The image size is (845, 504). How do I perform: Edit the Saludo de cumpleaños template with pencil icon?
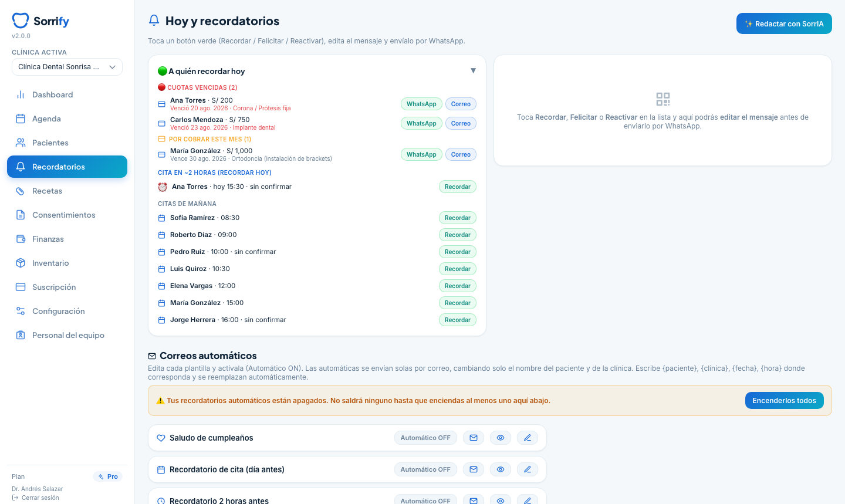528,438
